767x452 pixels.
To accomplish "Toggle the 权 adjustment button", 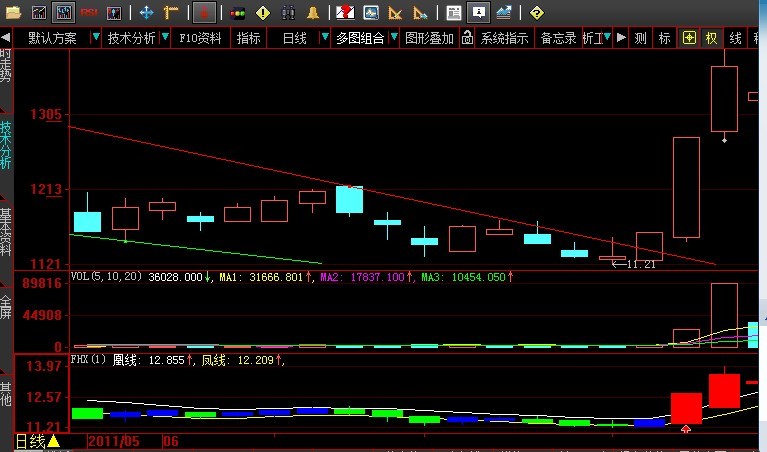I will [712, 38].
